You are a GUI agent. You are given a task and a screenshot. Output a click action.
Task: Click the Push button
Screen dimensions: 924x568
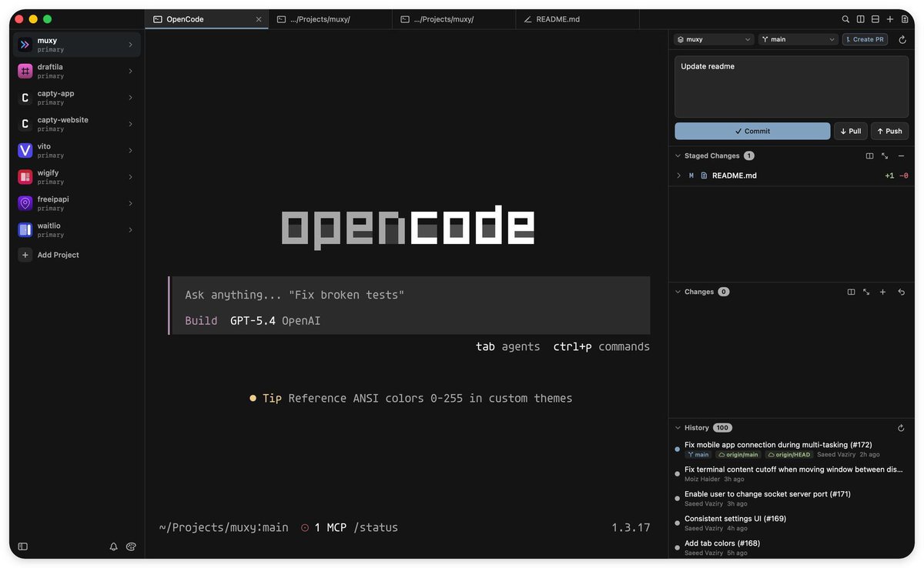tap(889, 131)
